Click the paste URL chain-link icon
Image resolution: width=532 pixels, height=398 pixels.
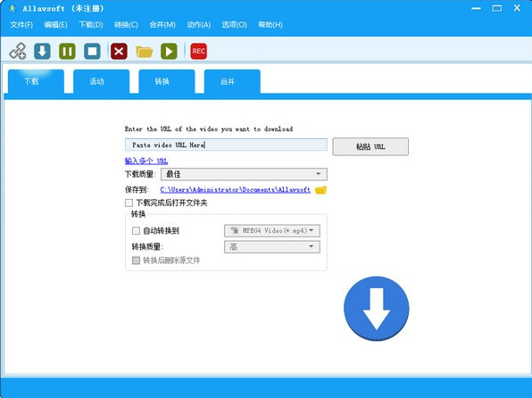(x=18, y=51)
